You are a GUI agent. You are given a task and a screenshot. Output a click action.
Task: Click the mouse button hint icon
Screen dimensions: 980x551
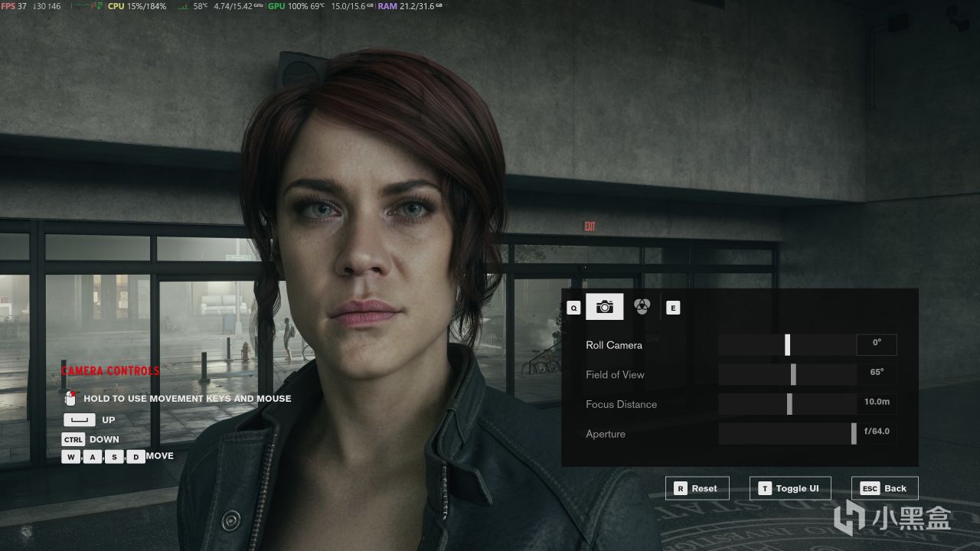[x=70, y=398]
